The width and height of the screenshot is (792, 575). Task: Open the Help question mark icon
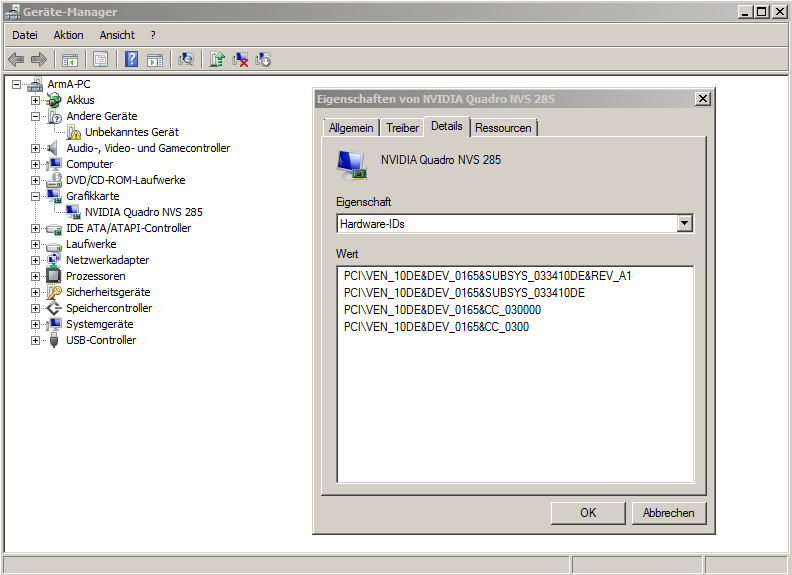131,60
